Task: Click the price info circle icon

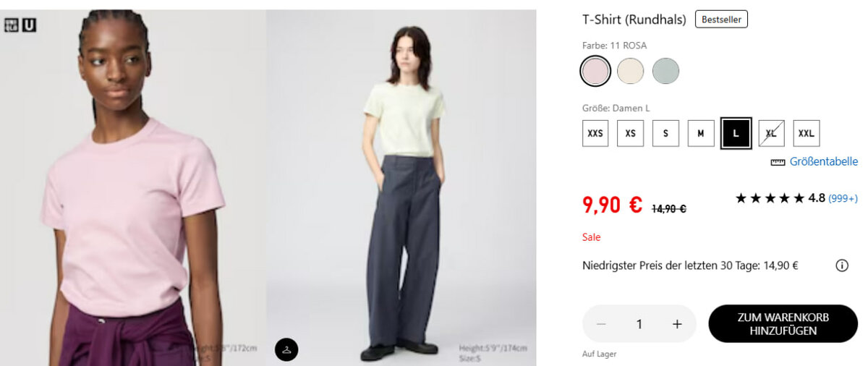Action: click(x=842, y=265)
